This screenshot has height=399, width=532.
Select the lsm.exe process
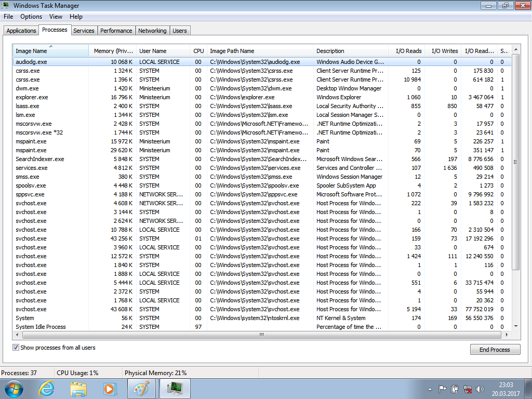coord(262,115)
